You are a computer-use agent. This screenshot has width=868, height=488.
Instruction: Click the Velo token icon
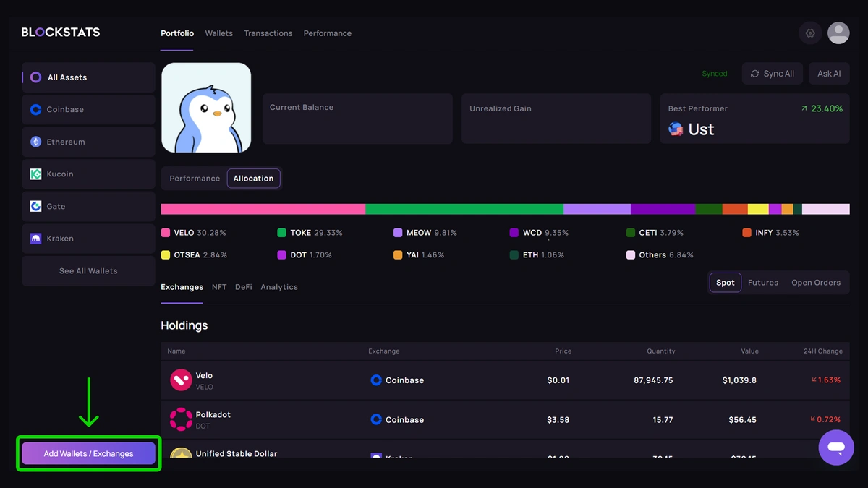click(181, 380)
